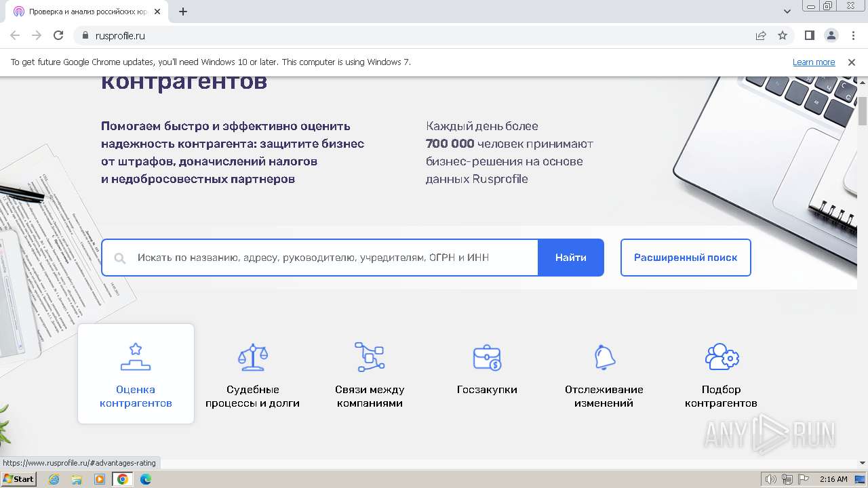Open the Связи между компаниями label
868x488 pixels.
pos(370,396)
